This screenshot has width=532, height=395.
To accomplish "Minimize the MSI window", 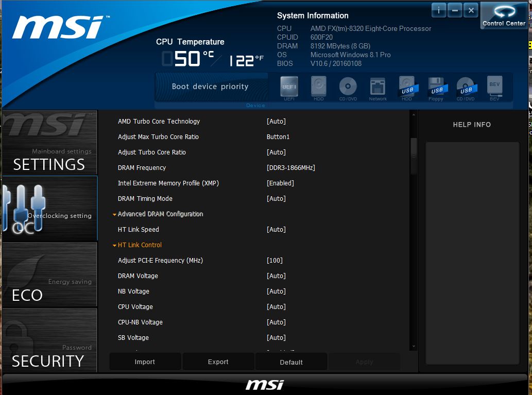I will (455, 10).
